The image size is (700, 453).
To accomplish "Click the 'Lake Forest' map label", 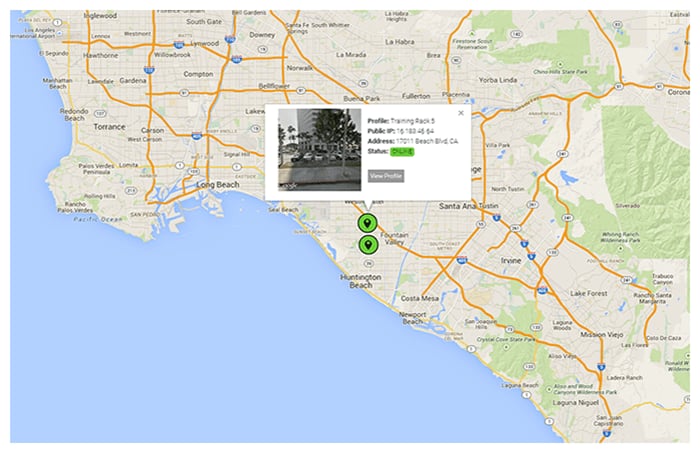I will click(588, 293).
